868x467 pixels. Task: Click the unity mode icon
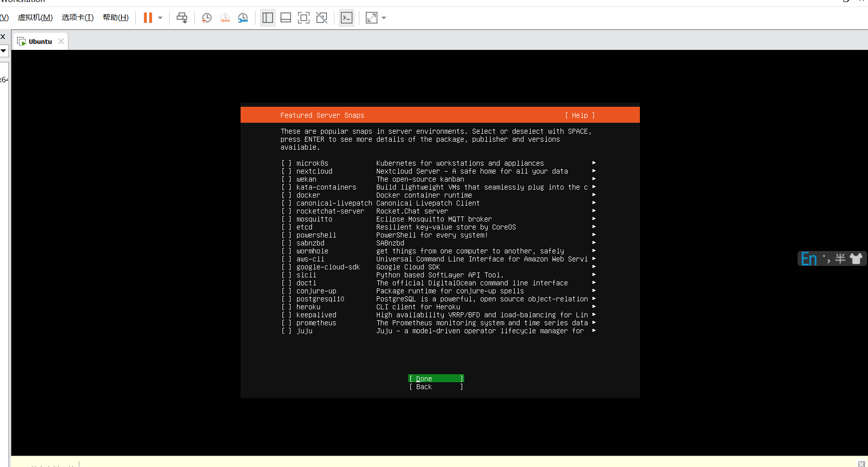pos(322,18)
